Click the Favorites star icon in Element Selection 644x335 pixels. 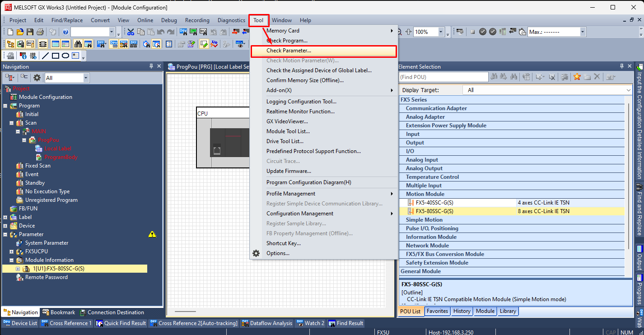pyautogui.click(x=577, y=77)
